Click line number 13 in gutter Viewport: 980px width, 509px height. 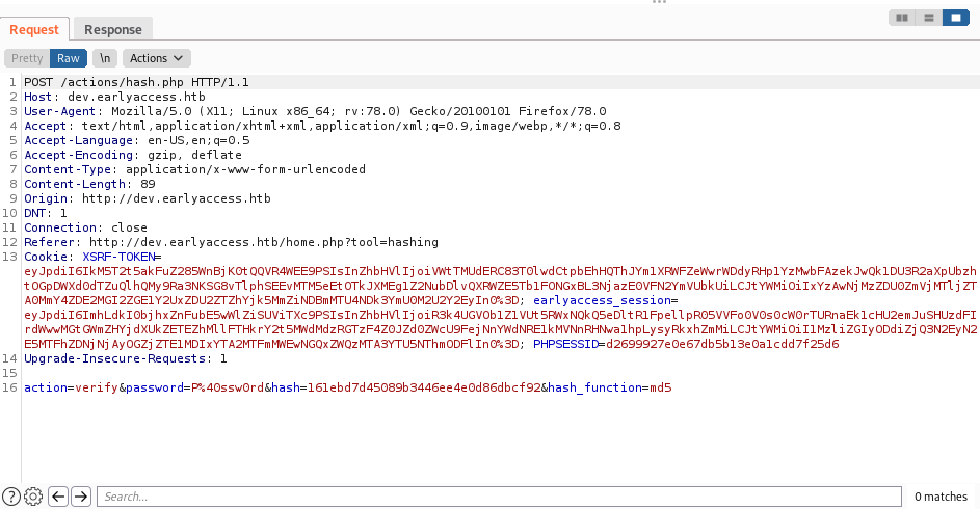[x=9, y=257]
